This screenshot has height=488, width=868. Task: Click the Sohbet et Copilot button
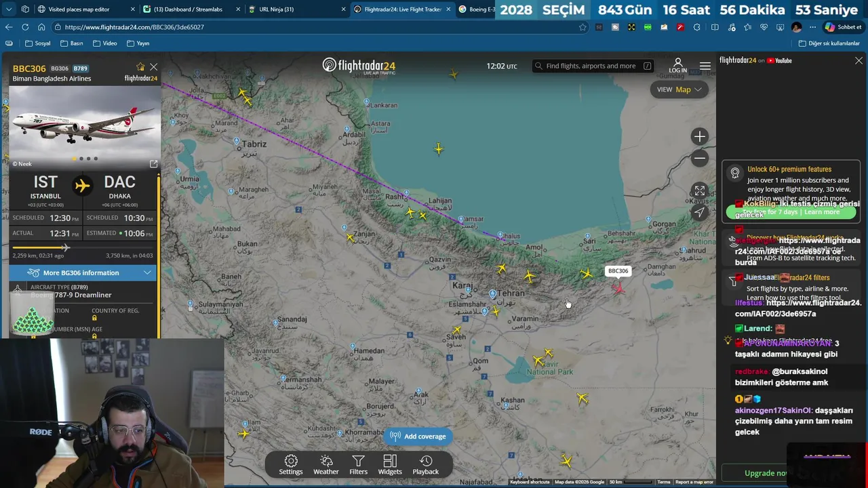843,27
